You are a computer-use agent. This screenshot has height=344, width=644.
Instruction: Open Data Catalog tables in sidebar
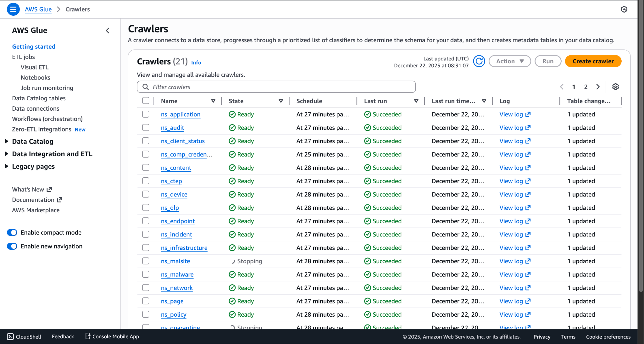[x=39, y=98]
